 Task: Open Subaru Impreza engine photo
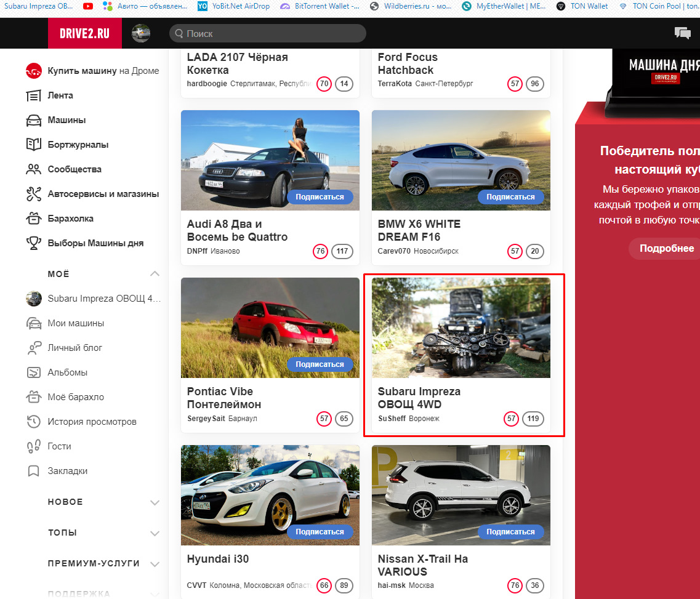pyautogui.click(x=461, y=328)
